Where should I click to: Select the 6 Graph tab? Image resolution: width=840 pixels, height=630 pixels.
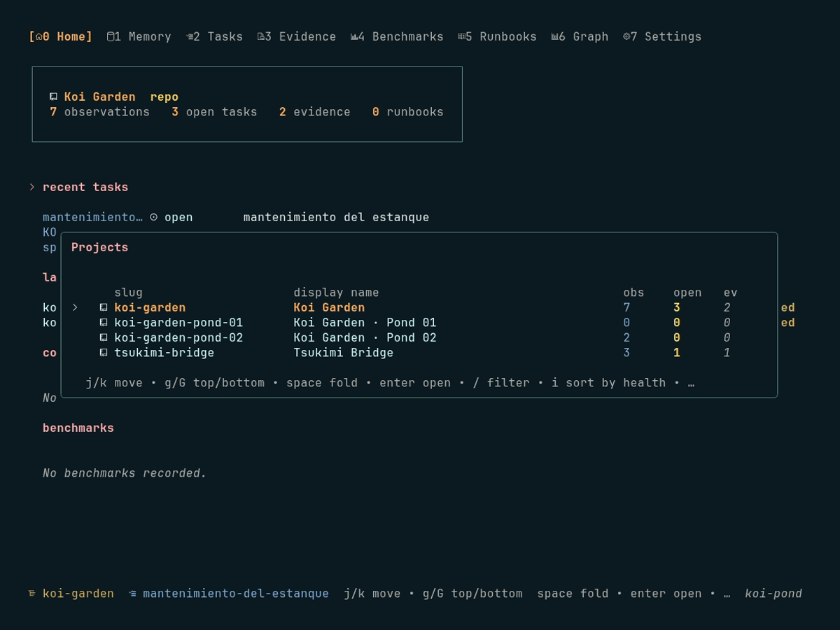coord(580,36)
